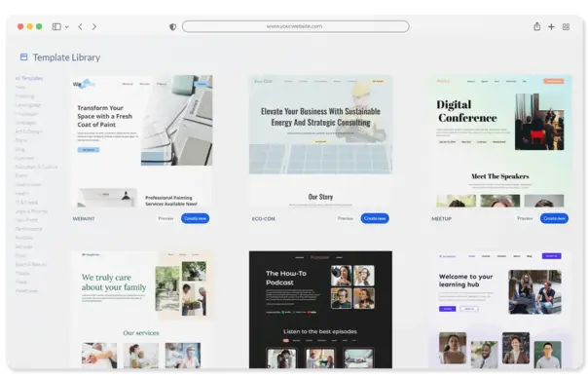
Task: Open the MEETOP Digital Conference thumbnail
Action: pyautogui.click(x=500, y=141)
